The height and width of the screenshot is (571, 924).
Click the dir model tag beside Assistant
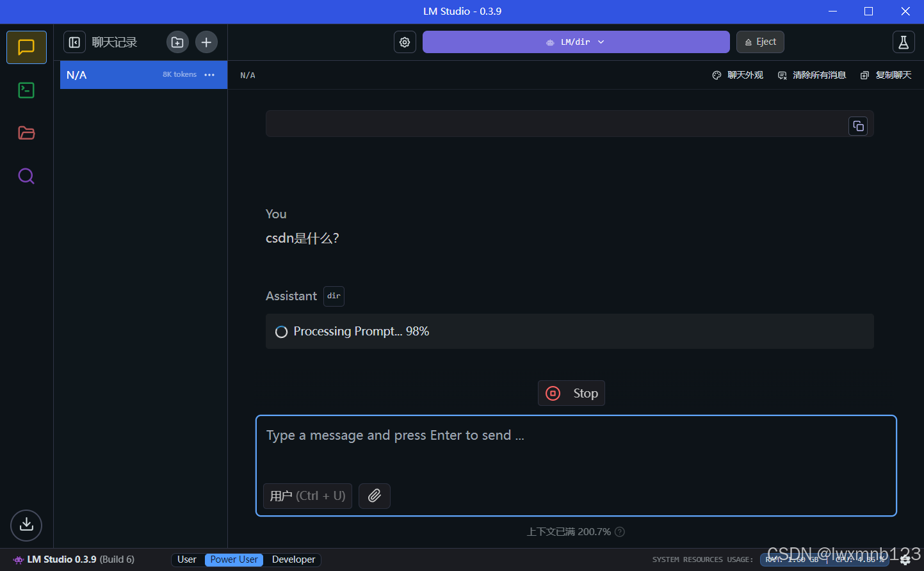tap(334, 296)
